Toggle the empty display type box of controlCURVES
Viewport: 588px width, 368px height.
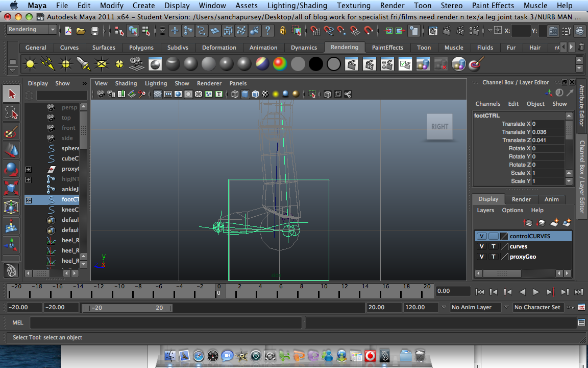494,236
